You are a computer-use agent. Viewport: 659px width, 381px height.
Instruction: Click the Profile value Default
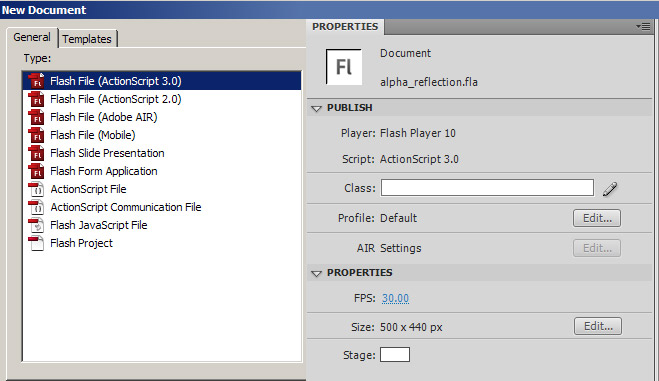coord(398,218)
